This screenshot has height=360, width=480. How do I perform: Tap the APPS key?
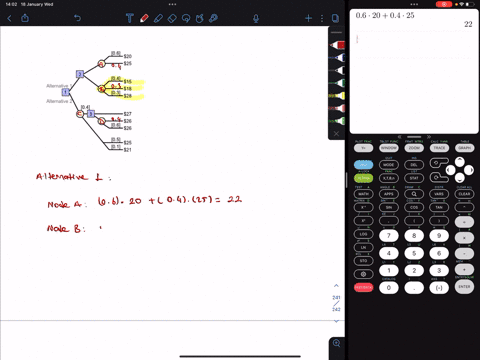(389, 194)
